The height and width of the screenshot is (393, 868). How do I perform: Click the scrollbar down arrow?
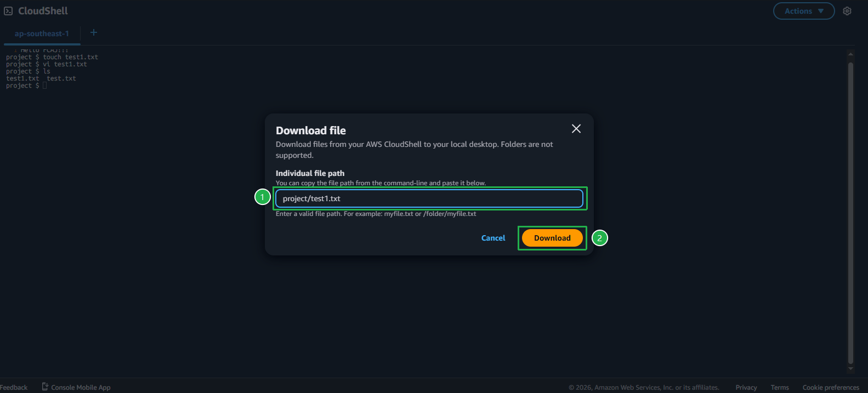coord(850,369)
